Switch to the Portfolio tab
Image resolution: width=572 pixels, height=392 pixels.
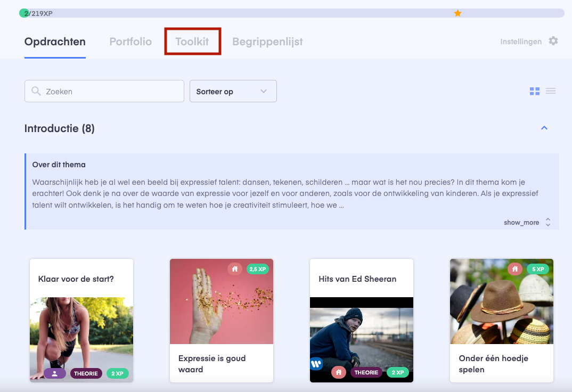130,42
